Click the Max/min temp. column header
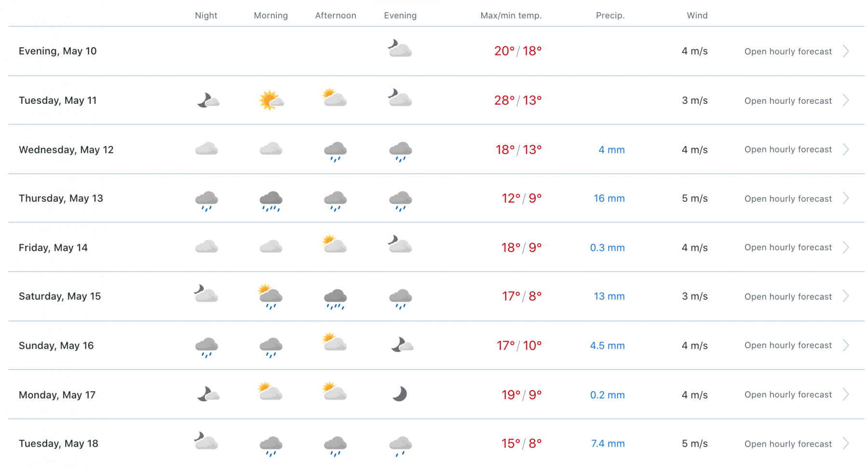 [x=511, y=15]
